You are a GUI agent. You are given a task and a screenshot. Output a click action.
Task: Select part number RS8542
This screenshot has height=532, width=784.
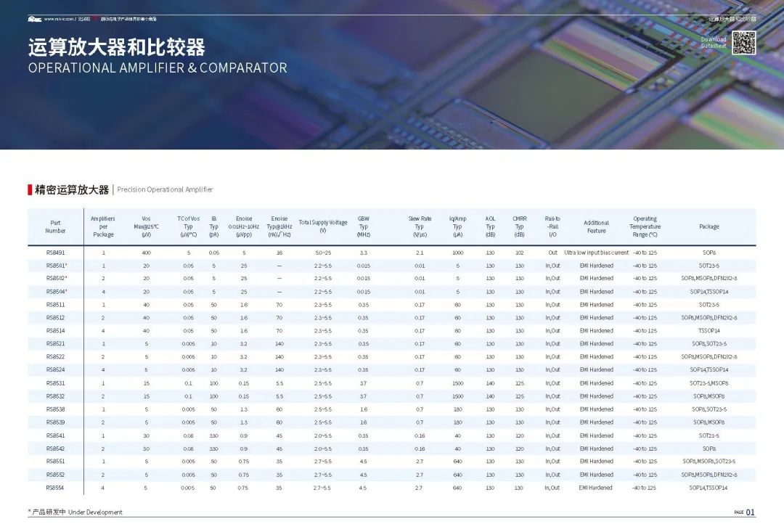(x=55, y=449)
